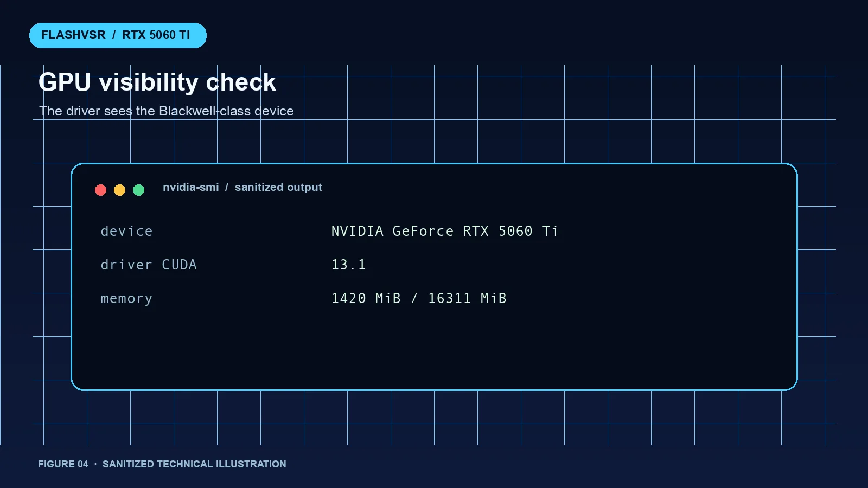Image resolution: width=868 pixels, height=488 pixels.
Task: Select the subtitle 'The driver sees the Blackwell-class device'
Action: [167, 111]
